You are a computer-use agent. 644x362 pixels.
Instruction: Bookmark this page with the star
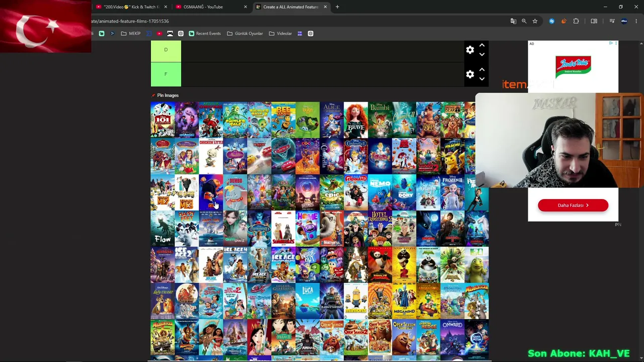click(x=535, y=21)
